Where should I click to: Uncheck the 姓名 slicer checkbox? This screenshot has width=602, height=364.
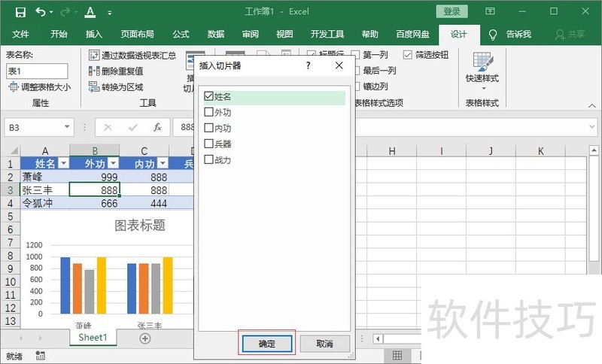208,96
